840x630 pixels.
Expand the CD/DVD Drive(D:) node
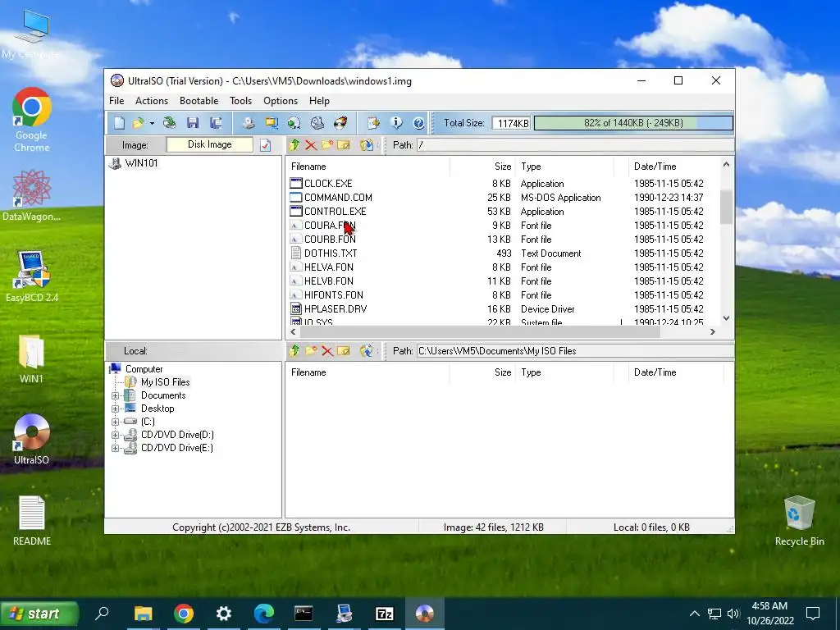[115, 435]
